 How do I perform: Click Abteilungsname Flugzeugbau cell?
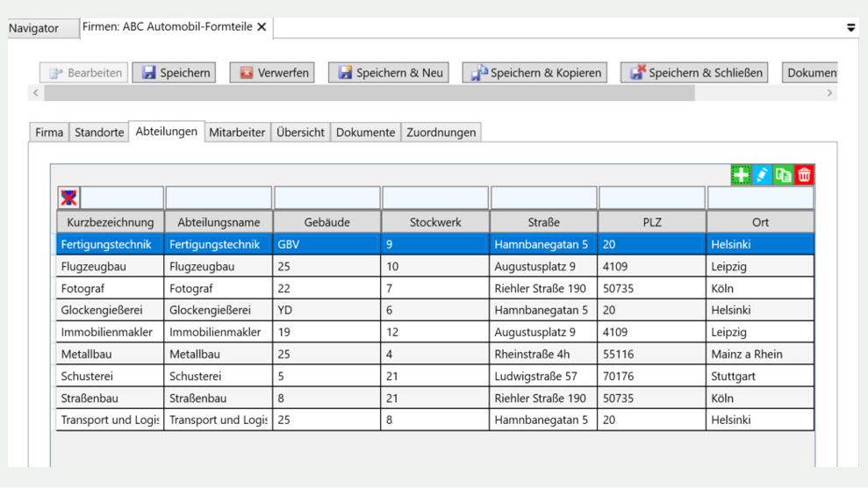(x=219, y=266)
